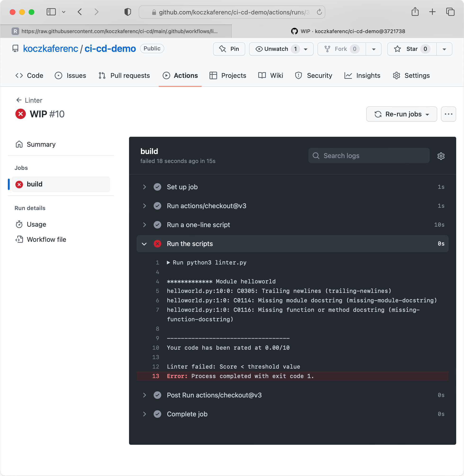464x476 pixels.
Task: Open the privacy report shield icon
Action: point(127,12)
